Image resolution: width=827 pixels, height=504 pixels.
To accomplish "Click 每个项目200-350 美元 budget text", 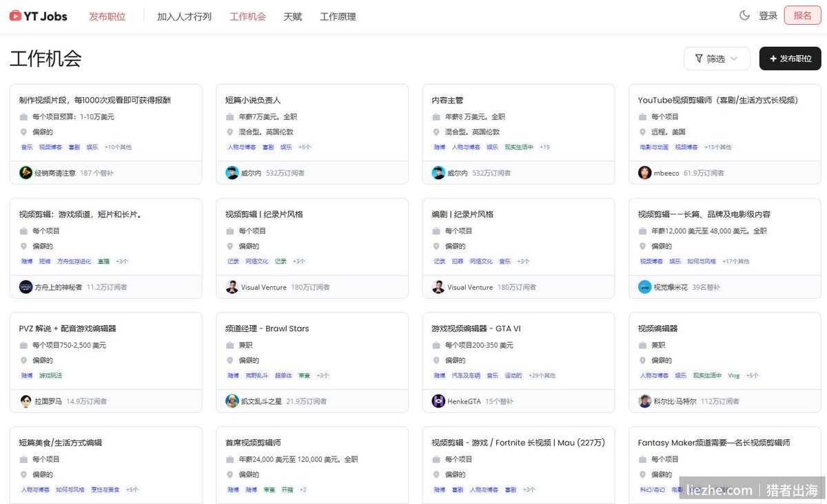I will point(479,346).
